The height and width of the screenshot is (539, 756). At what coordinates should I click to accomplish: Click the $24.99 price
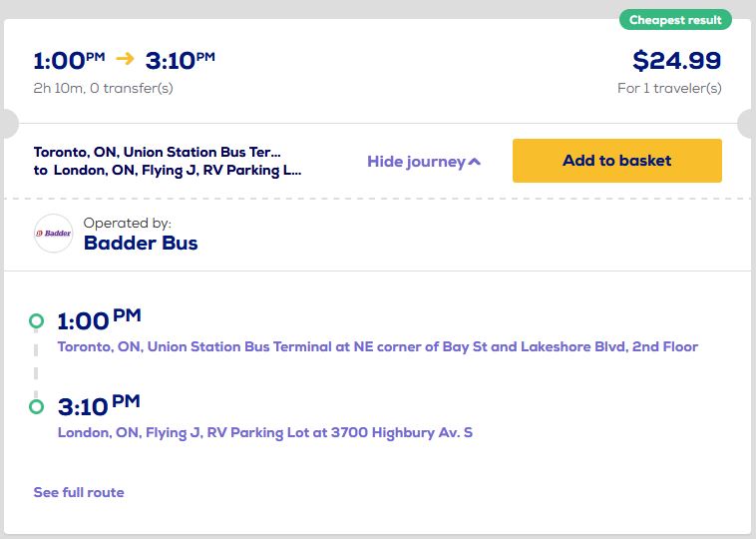676,61
